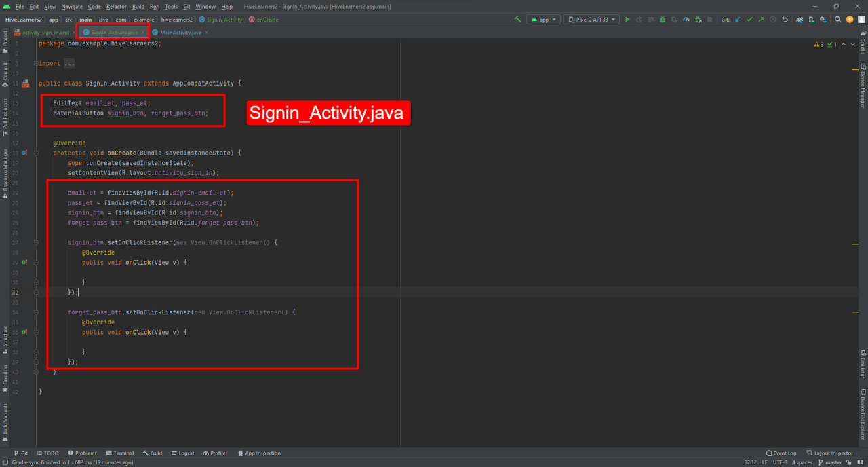Click the 32:12 cursor position indicator
The height and width of the screenshot is (467, 868).
[751, 462]
